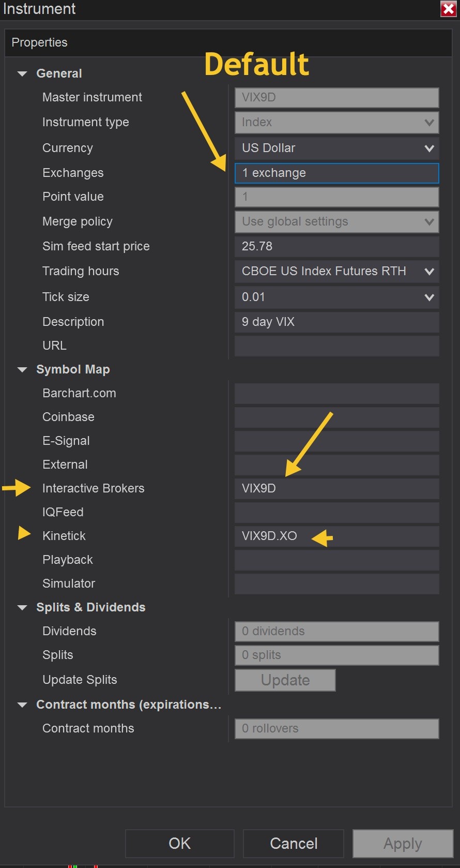
Task: Open the Currency dropdown
Action: (428, 148)
